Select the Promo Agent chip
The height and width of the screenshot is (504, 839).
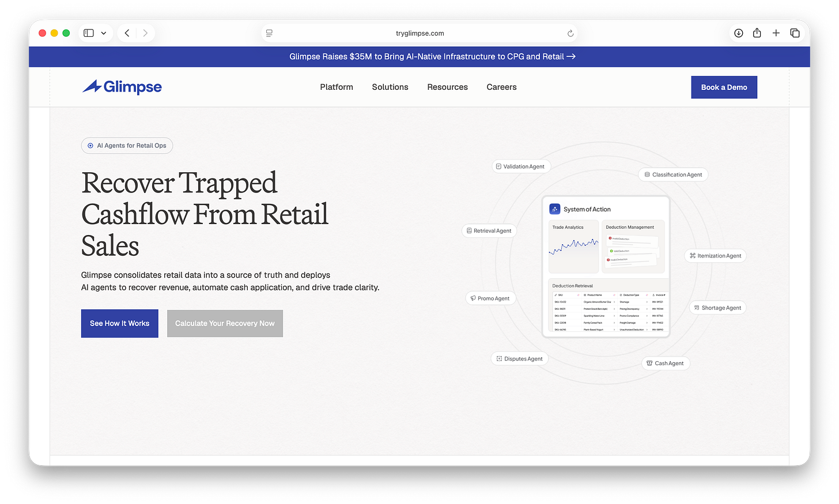click(490, 298)
